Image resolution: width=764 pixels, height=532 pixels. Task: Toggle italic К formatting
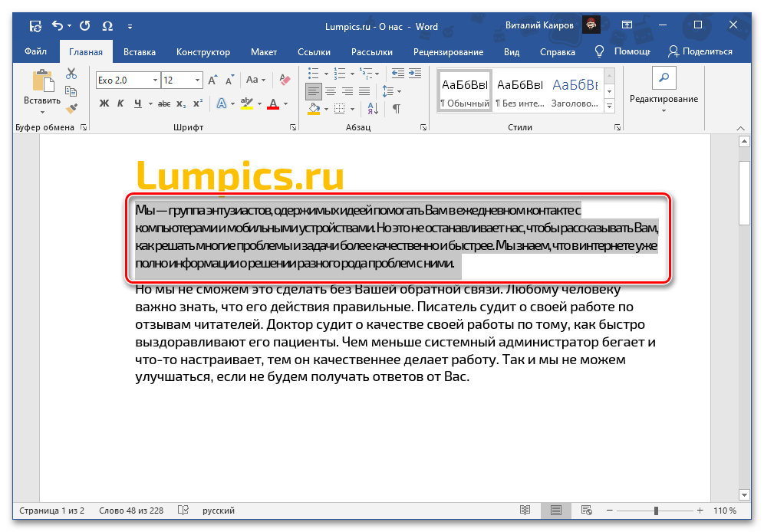pyautogui.click(x=121, y=103)
